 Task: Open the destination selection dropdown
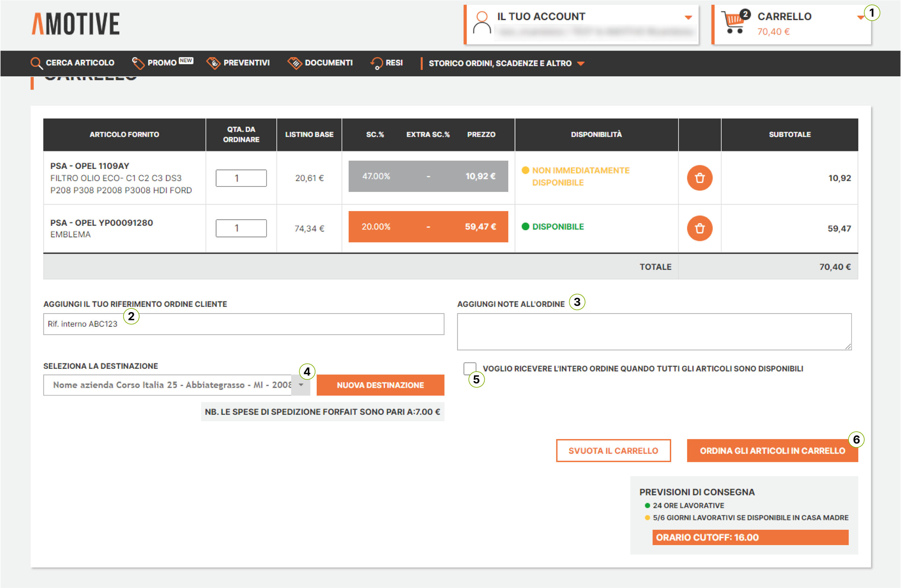click(301, 385)
